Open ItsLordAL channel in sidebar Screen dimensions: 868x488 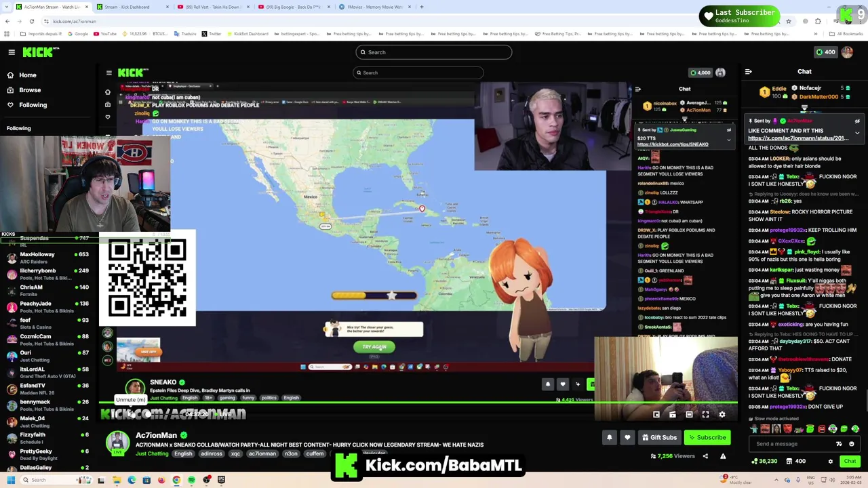(x=47, y=372)
